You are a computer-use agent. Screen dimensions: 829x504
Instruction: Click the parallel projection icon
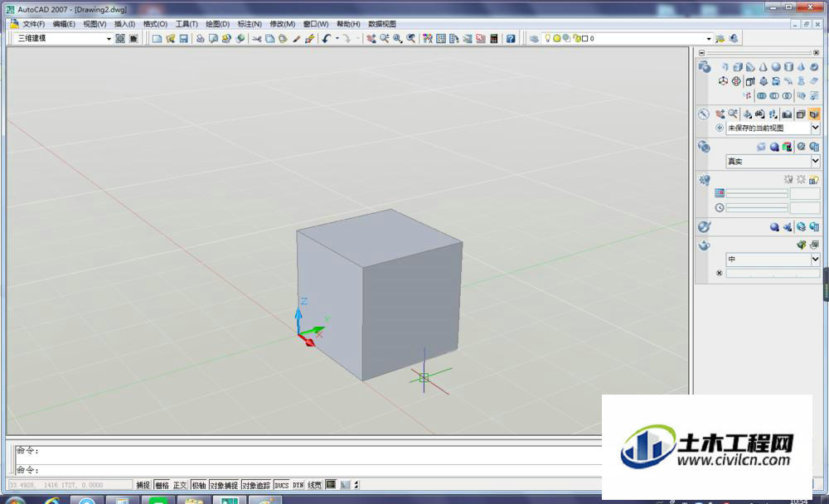pyautogui.click(x=801, y=114)
